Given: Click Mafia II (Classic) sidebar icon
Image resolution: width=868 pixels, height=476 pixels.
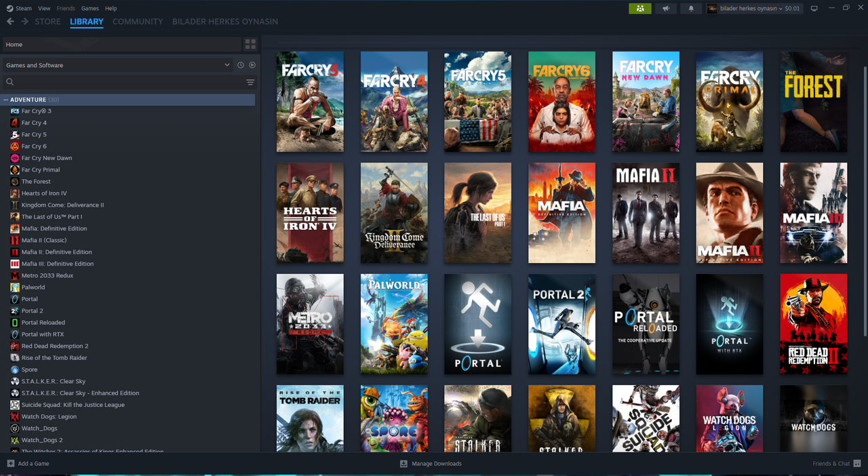Looking at the screenshot, I should pyautogui.click(x=15, y=240).
